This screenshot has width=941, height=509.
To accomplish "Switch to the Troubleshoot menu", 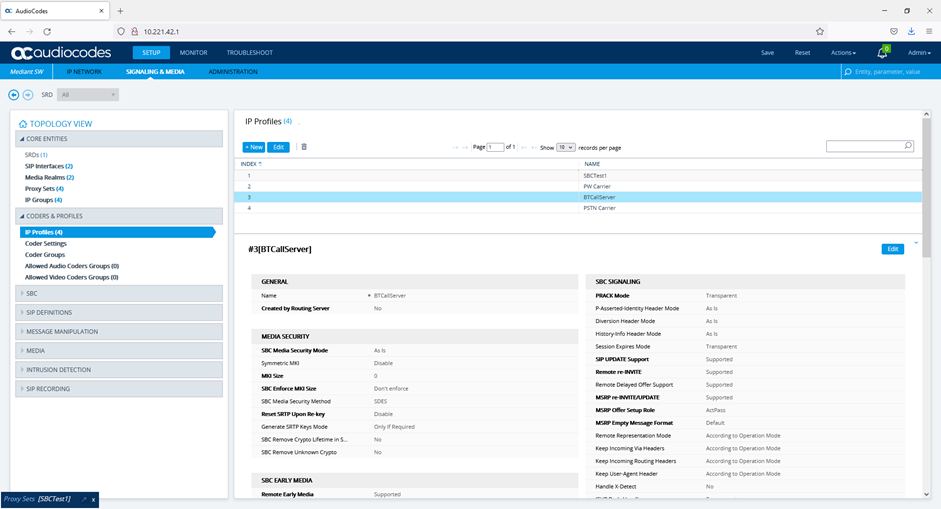I will point(250,53).
